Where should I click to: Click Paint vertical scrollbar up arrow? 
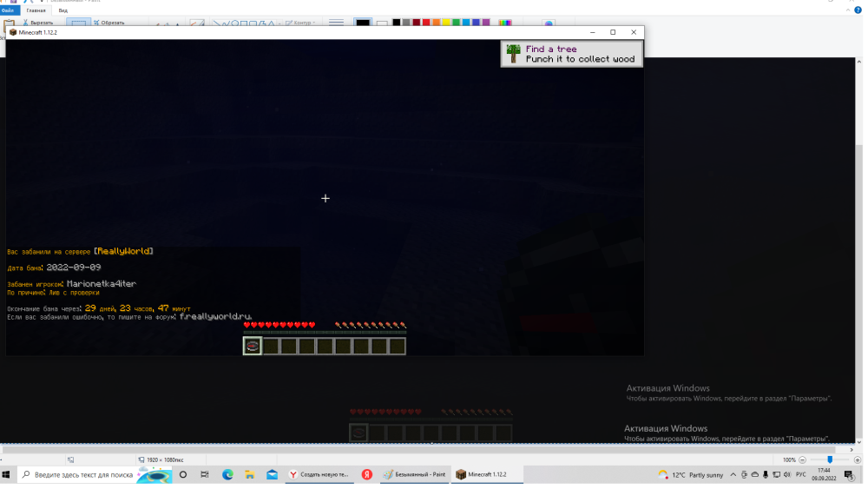(859, 62)
